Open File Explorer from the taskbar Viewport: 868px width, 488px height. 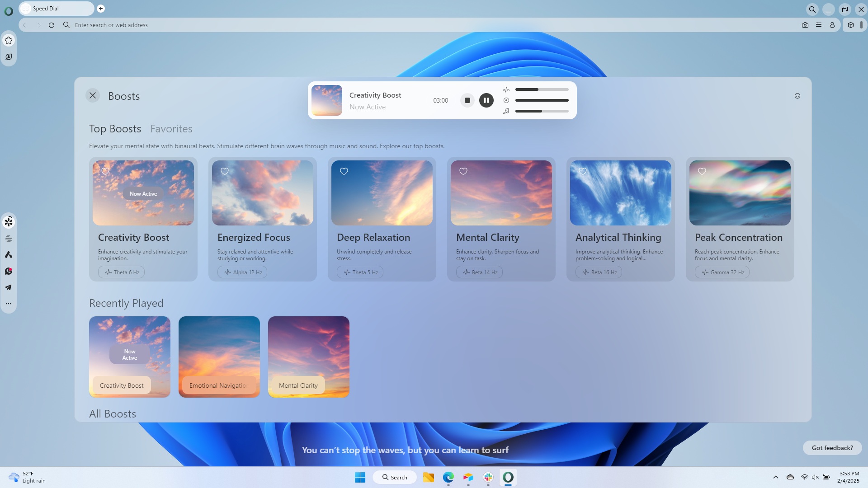[x=429, y=478]
